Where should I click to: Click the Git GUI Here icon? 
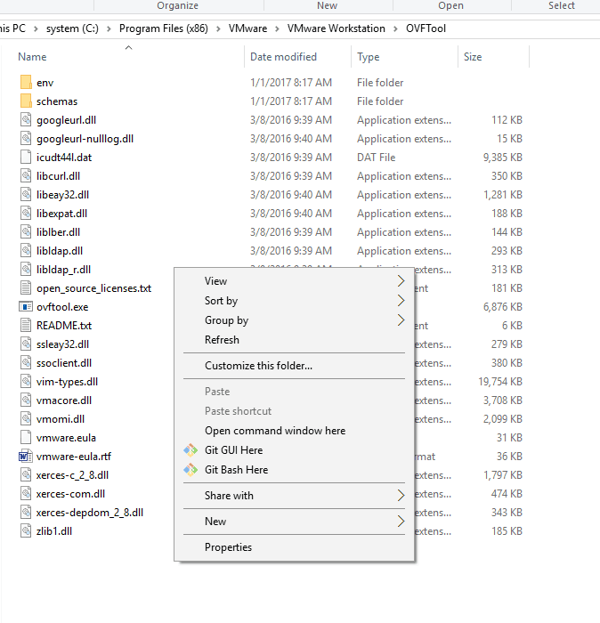click(190, 450)
